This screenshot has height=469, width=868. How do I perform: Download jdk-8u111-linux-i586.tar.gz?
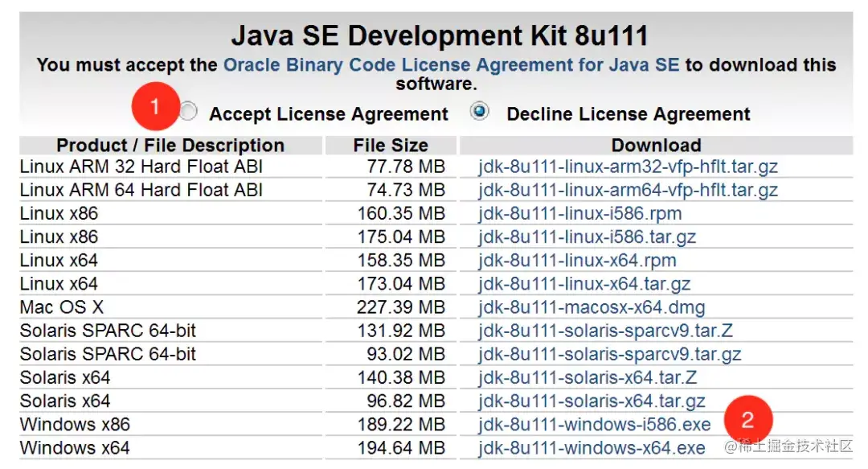[588, 237]
